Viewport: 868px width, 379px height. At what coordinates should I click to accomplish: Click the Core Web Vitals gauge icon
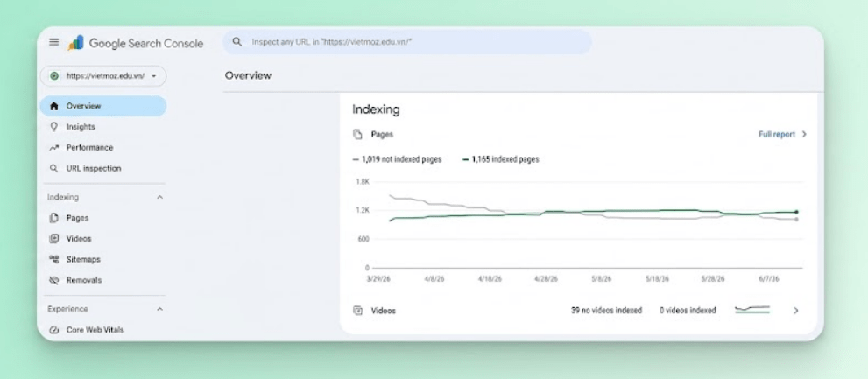point(53,330)
